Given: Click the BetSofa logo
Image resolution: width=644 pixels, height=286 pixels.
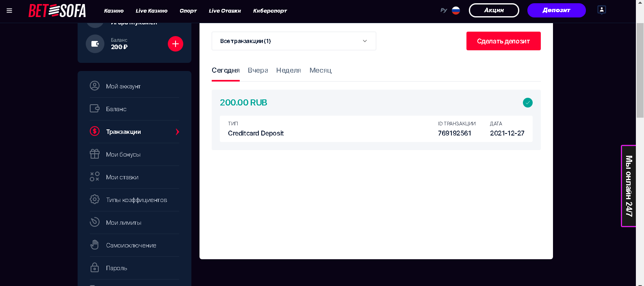Looking at the screenshot, I should (57, 11).
